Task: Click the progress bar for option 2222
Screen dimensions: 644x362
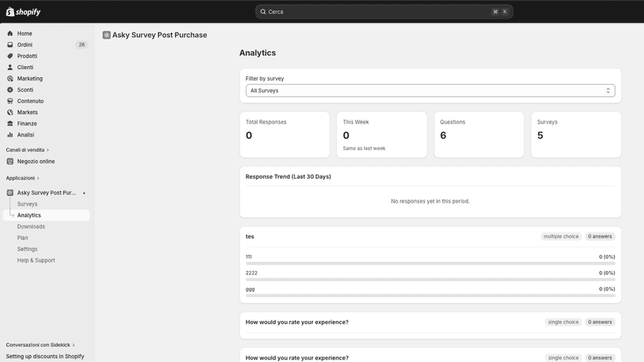Action: tap(430, 280)
